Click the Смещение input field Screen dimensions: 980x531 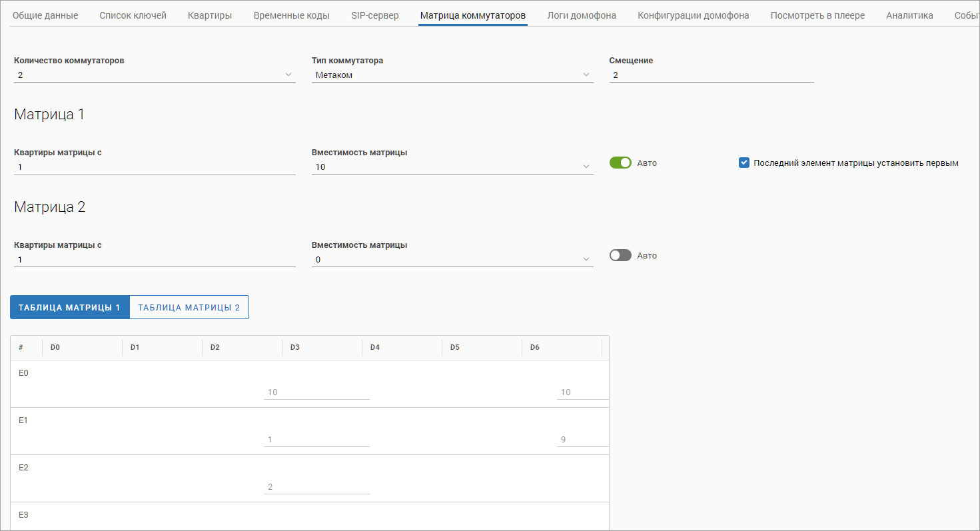tap(711, 75)
